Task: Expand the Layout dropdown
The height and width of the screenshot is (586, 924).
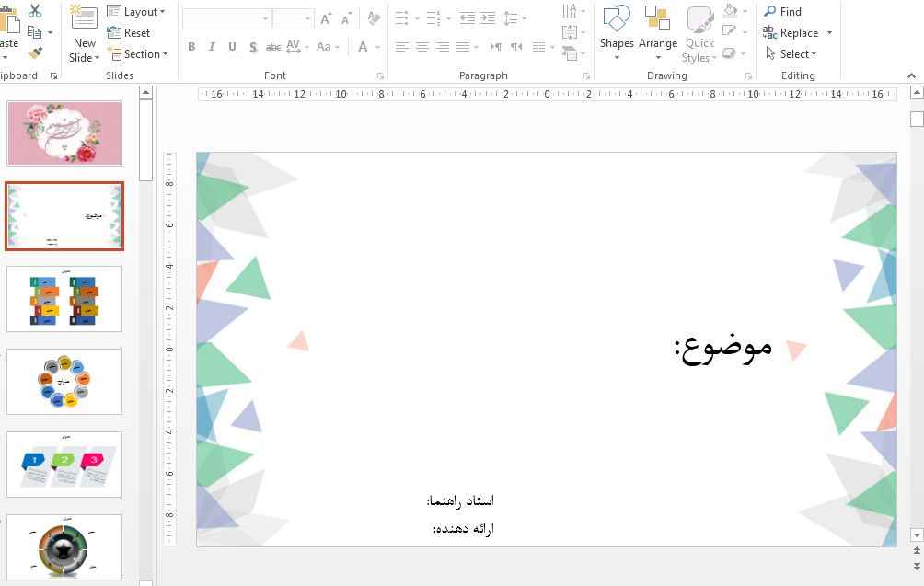Action: 136,12
